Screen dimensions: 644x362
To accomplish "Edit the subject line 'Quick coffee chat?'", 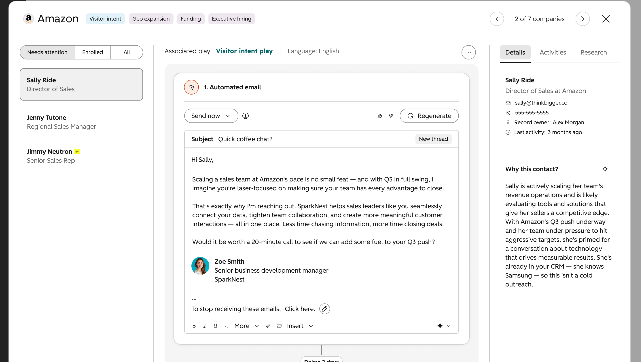I will point(245,139).
